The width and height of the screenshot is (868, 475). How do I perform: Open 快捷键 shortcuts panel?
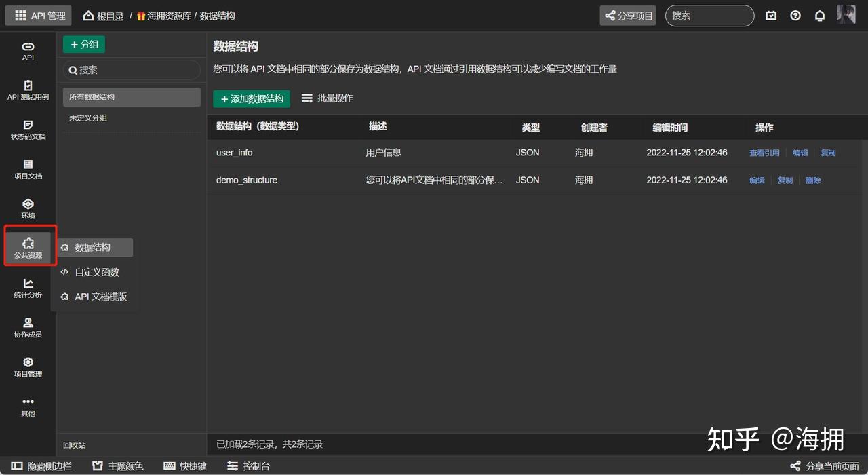point(185,466)
